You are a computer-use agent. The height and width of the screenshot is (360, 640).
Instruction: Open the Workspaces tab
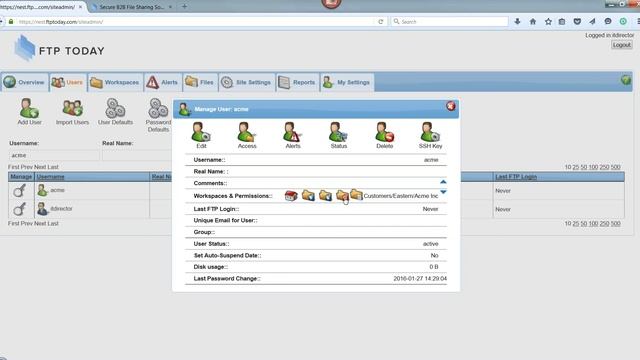(115, 82)
